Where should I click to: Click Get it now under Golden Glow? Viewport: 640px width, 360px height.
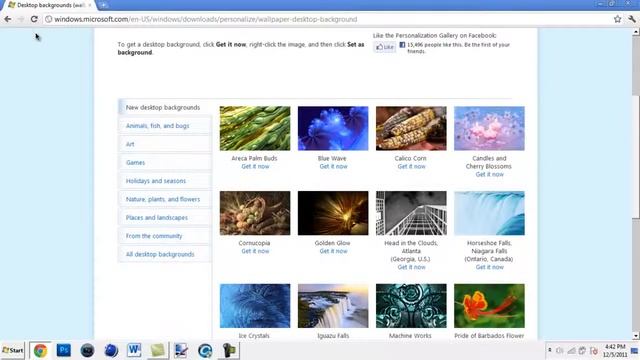pos(333,251)
